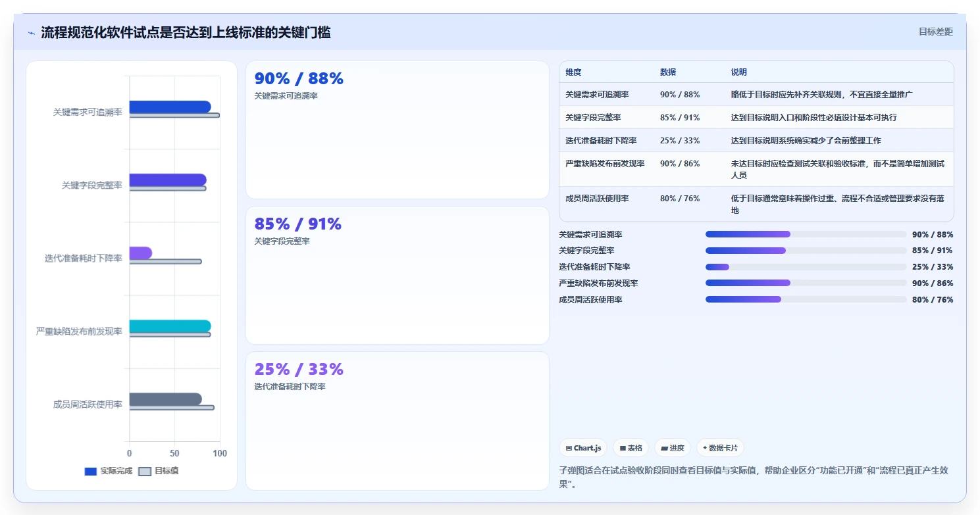
Task: Click the purple 迭代准备耗时下降率 actual bar
Action: [141, 253]
